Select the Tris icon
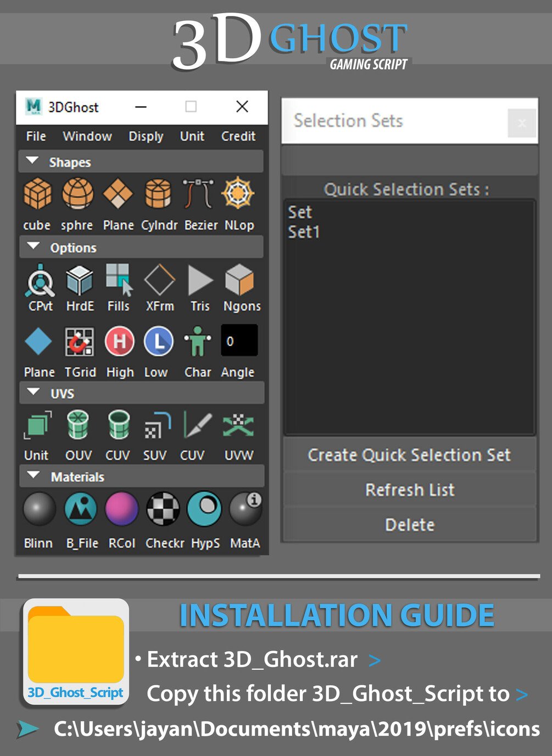Screen dimensions: 552x756 [200, 280]
